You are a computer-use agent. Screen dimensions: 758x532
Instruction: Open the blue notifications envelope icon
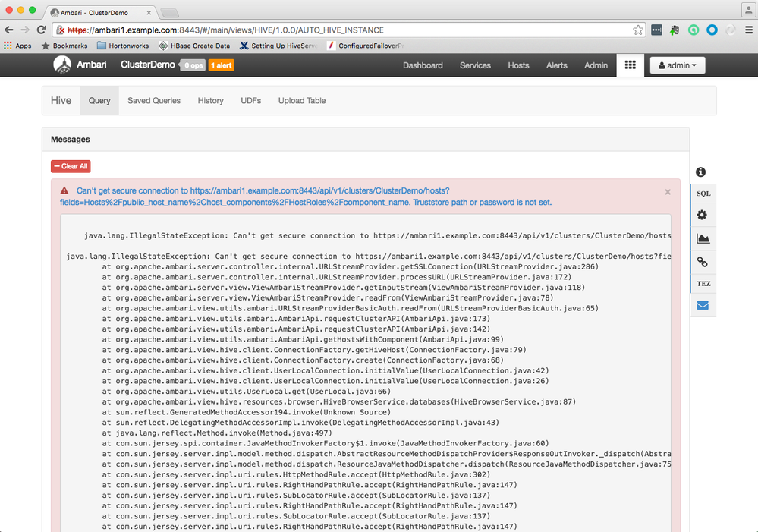pos(703,305)
